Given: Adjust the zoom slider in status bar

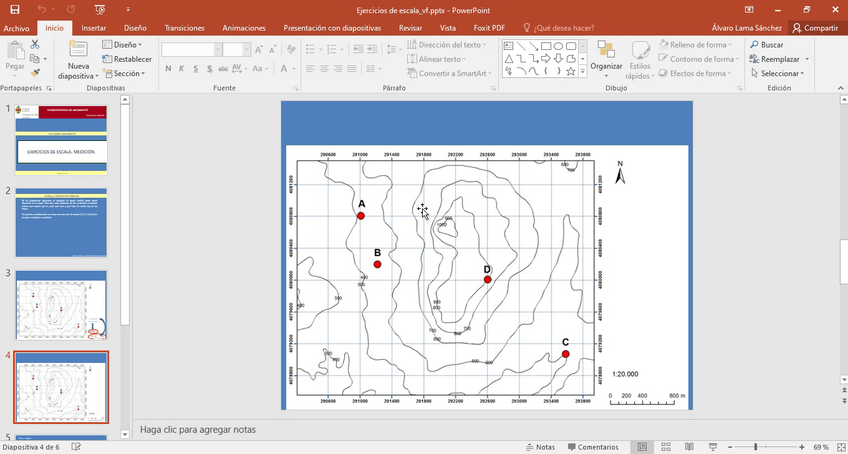Looking at the screenshot, I should click(756, 447).
